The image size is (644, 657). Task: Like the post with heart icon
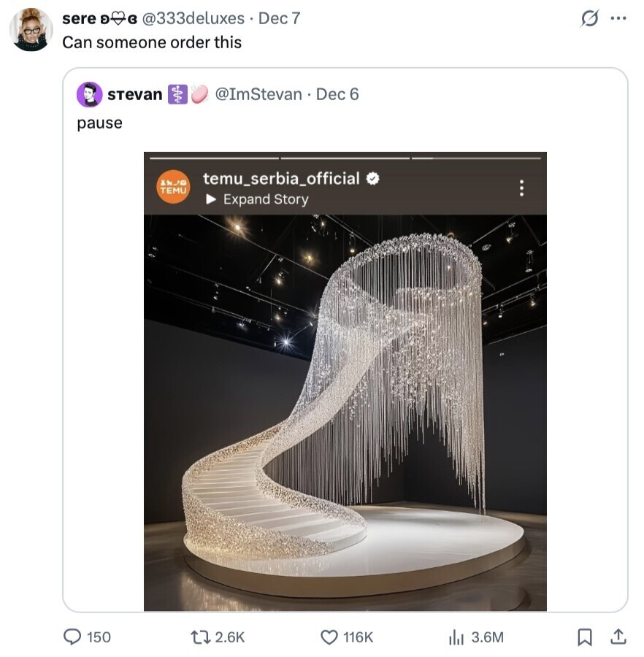pyautogui.click(x=329, y=637)
